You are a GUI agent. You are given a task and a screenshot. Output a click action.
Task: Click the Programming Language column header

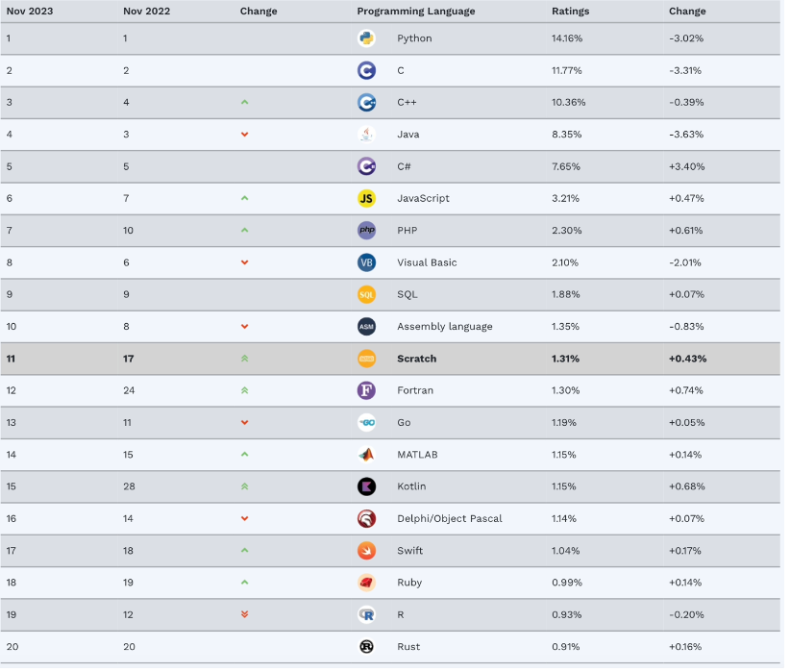[415, 12]
